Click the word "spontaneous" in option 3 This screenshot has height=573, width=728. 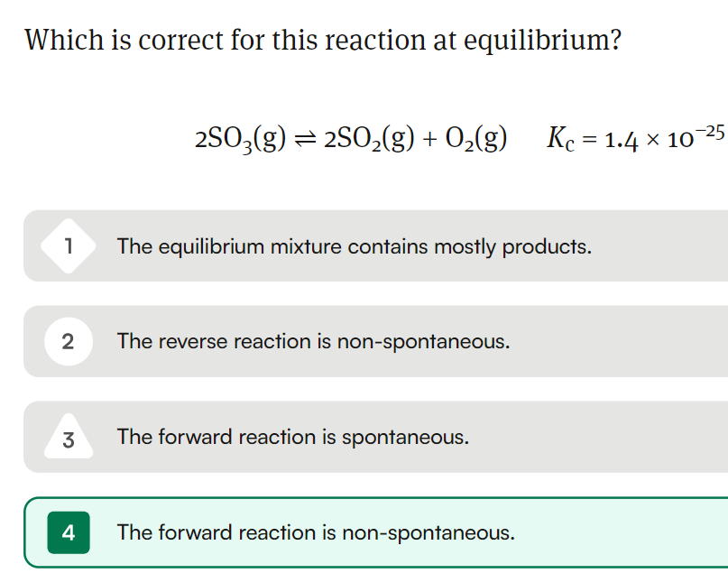coord(405,438)
